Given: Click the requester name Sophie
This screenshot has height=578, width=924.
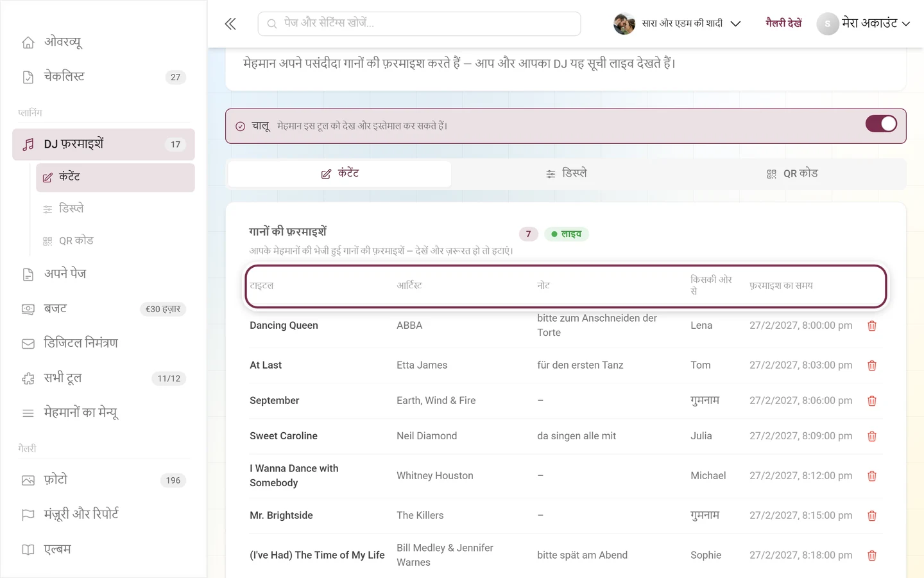Looking at the screenshot, I should point(706,556).
